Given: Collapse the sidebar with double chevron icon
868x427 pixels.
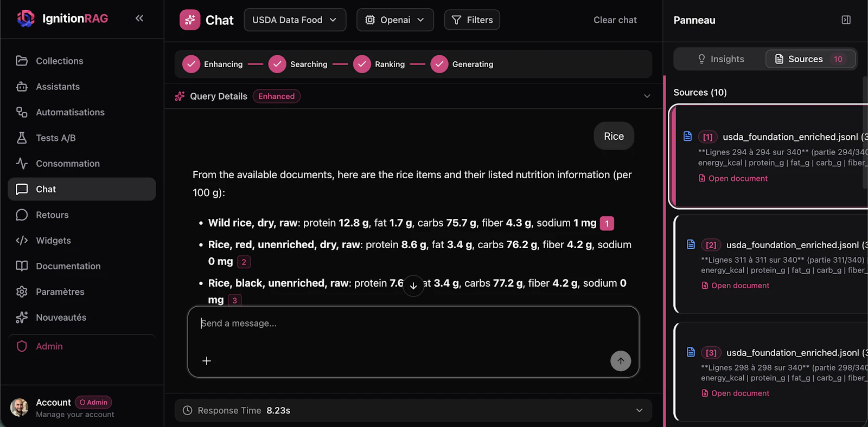Looking at the screenshot, I should [x=139, y=18].
